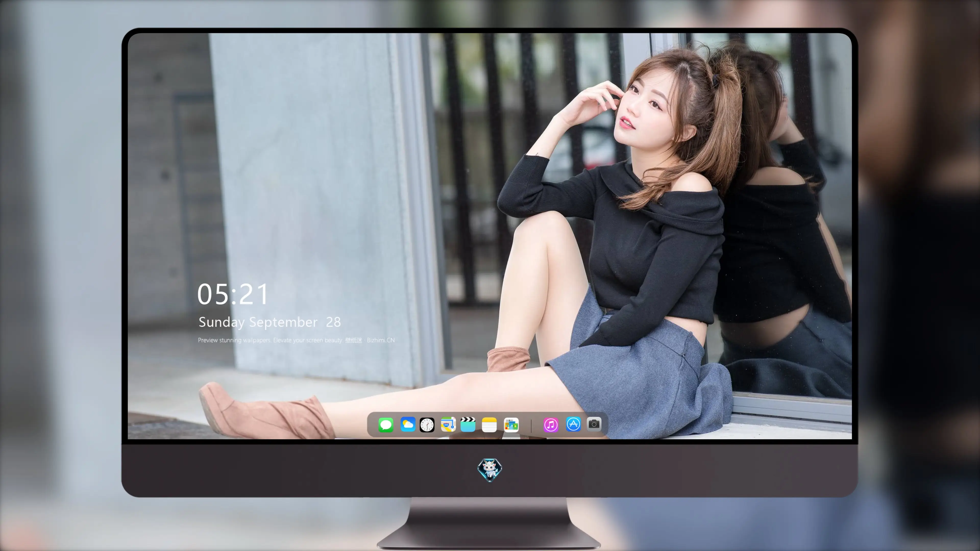Open the Camera app in the dock

point(594,424)
